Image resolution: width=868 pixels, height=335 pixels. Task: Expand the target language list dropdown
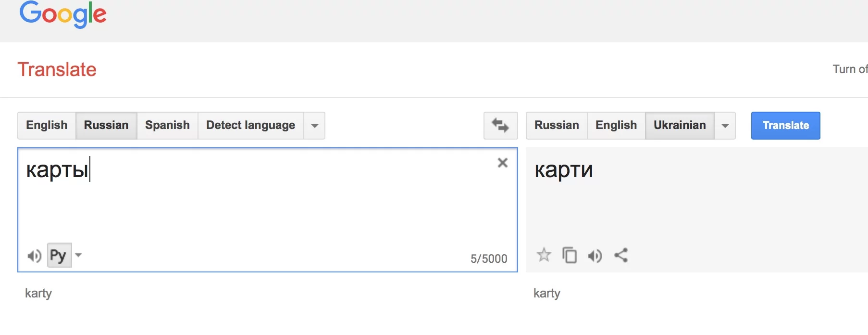pos(725,126)
